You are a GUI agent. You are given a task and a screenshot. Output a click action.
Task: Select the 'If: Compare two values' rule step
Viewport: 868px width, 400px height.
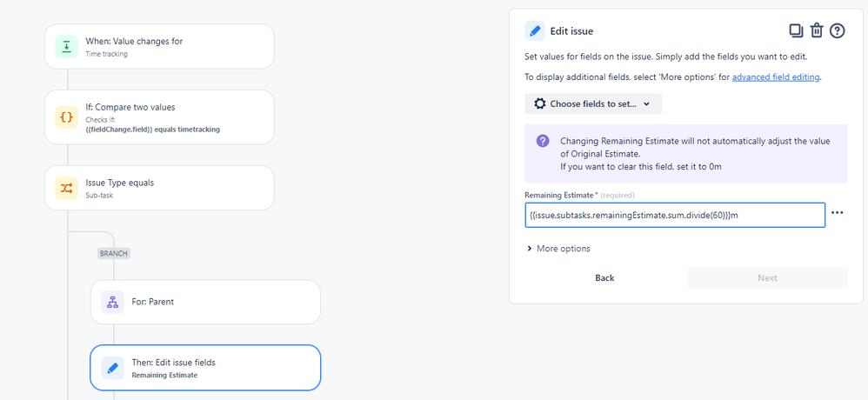click(x=159, y=117)
